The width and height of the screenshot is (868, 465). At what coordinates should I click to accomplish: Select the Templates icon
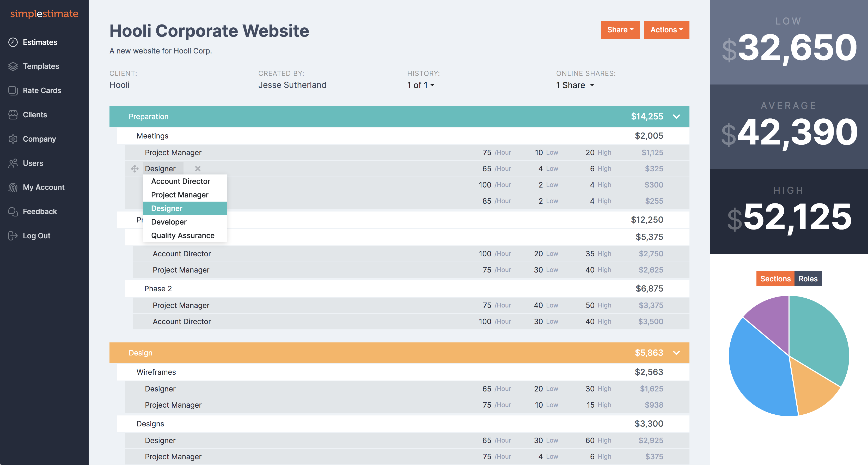click(13, 66)
